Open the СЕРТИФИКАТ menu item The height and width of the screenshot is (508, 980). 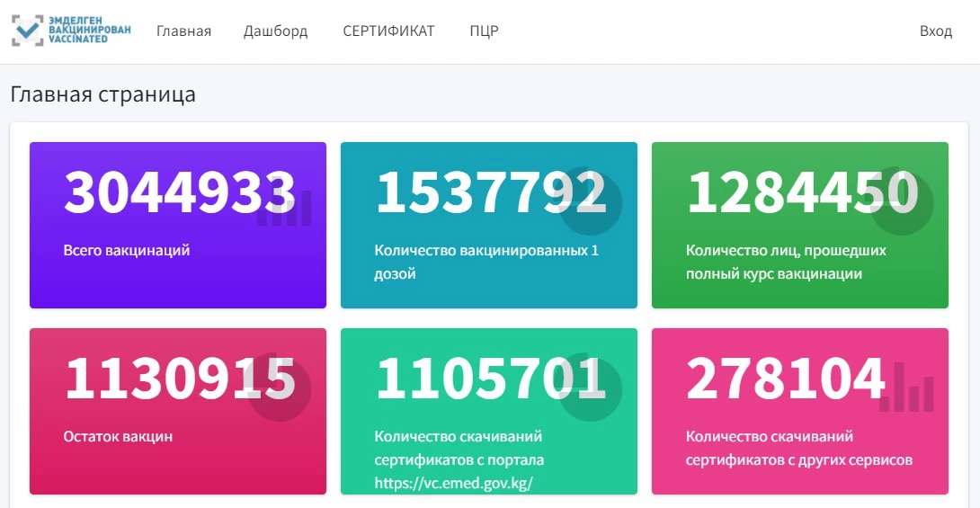point(388,31)
